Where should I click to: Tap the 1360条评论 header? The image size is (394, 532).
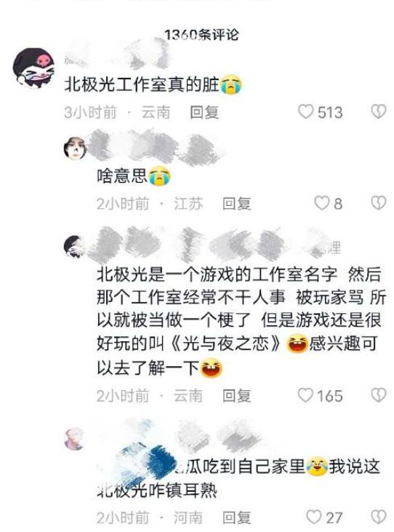201,35
